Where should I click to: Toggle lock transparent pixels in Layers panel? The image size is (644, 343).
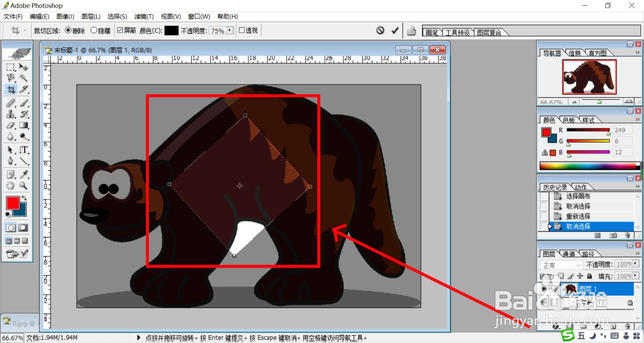pyautogui.click(x=561, y=276)
